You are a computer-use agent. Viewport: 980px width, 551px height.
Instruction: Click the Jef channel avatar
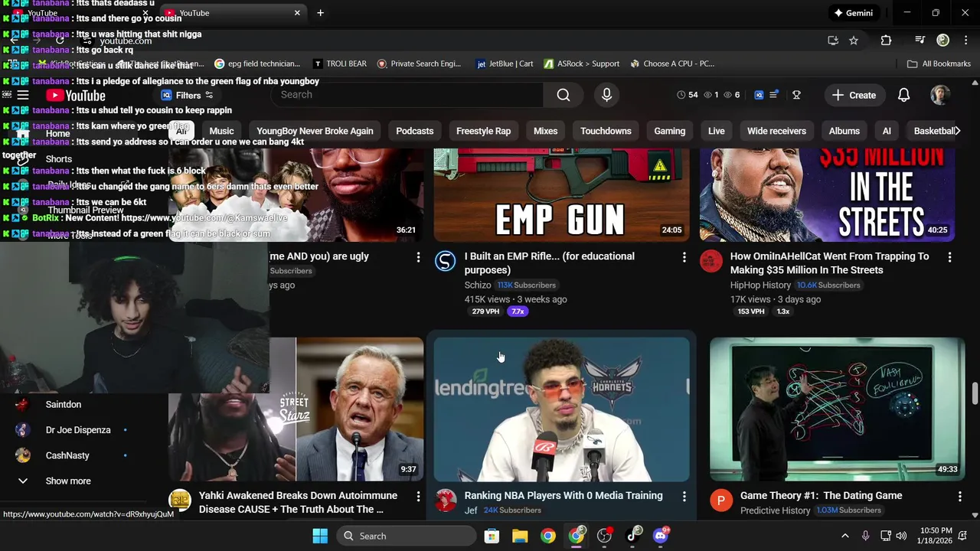point(446,500)
